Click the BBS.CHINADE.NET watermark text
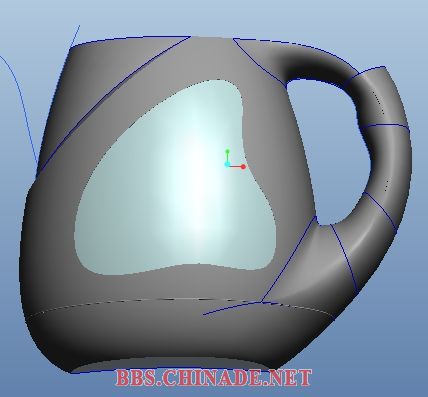Screen dimensions: 428x397 click(214, 378)
